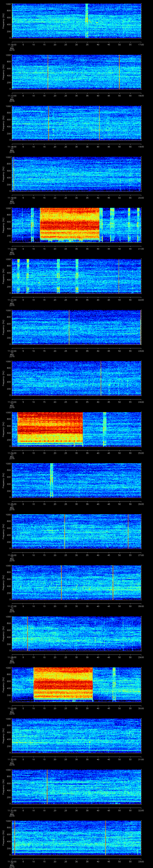The image size is (153, 868).
Task: Select the spectrogram panel starting at 11:21:00
Action: pyautogui.click(x=76, y=276)
